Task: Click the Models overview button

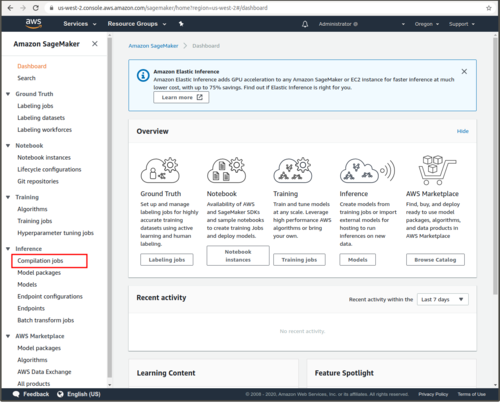Action: point(358,260)
